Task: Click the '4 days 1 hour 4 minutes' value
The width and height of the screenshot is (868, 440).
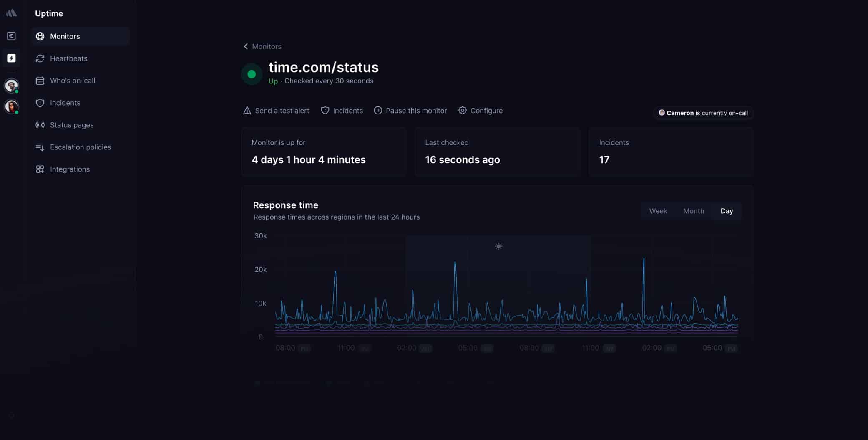Action: pos(309,160)
